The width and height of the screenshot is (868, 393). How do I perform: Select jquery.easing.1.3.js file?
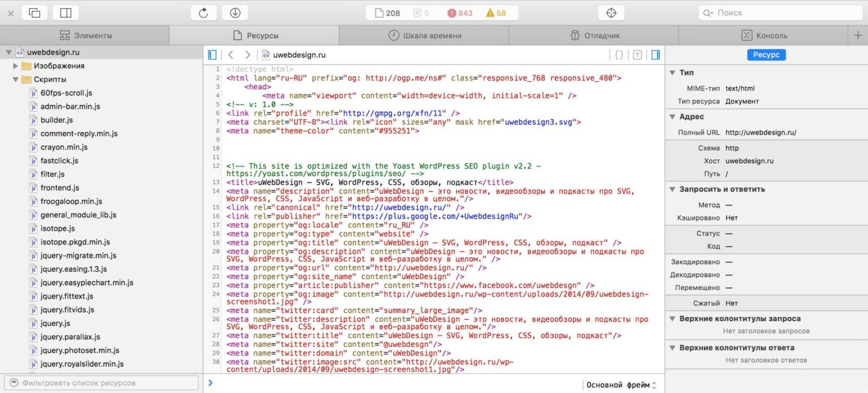click(x=73, y=269)
